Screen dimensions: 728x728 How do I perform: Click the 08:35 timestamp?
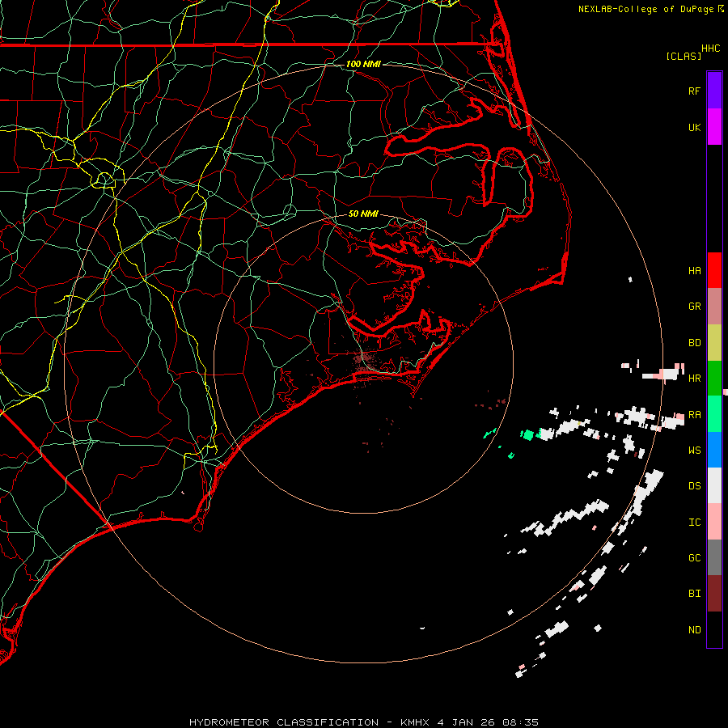[x=523, y=722]
